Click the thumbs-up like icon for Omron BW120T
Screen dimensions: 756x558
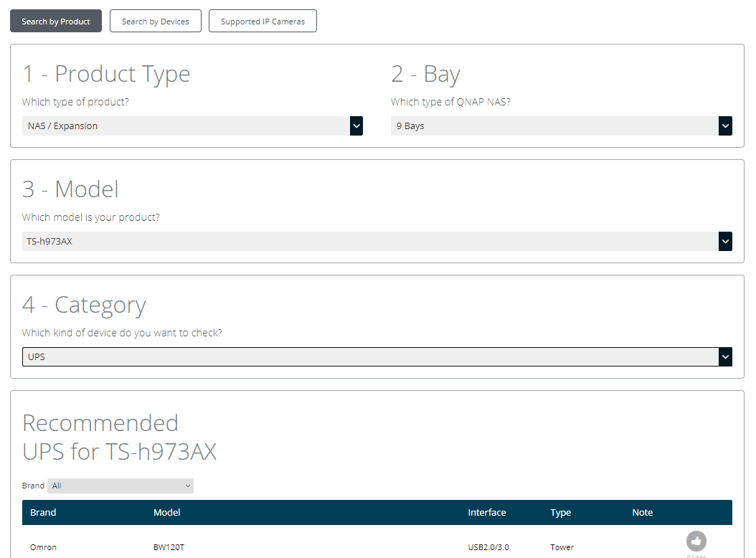coord(696,542)
